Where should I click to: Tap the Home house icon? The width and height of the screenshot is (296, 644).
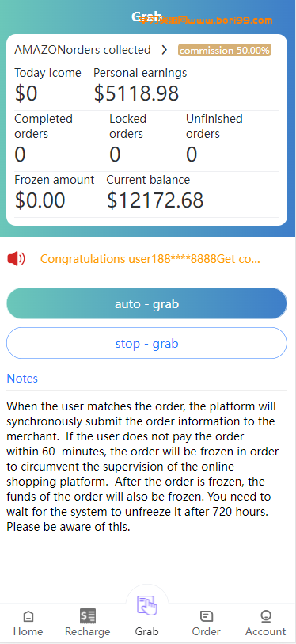click(x=28, y=616)
